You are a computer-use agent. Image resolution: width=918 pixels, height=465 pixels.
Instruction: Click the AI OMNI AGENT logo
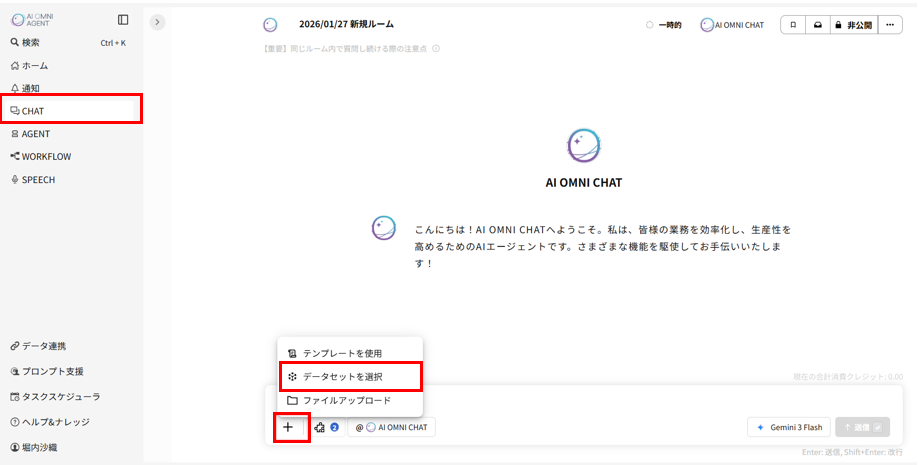coord(32,20)
